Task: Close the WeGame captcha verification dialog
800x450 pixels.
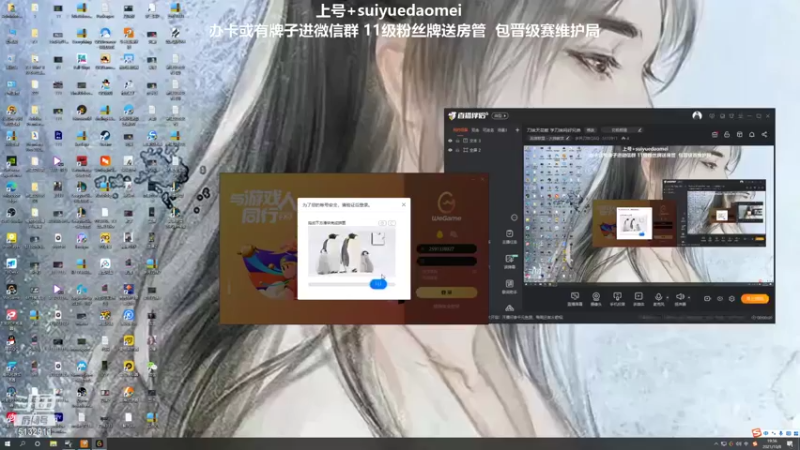Action: (x=404, y=205)
